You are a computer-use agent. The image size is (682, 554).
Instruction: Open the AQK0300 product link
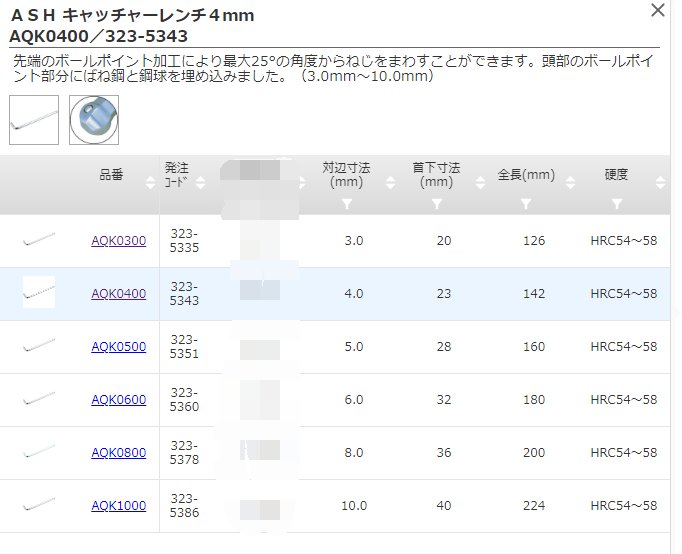118,241
